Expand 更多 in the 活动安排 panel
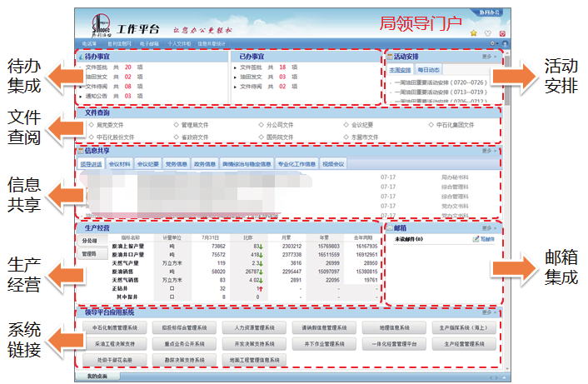The height and width of the screenshot is (384, 588). point(489,57)
